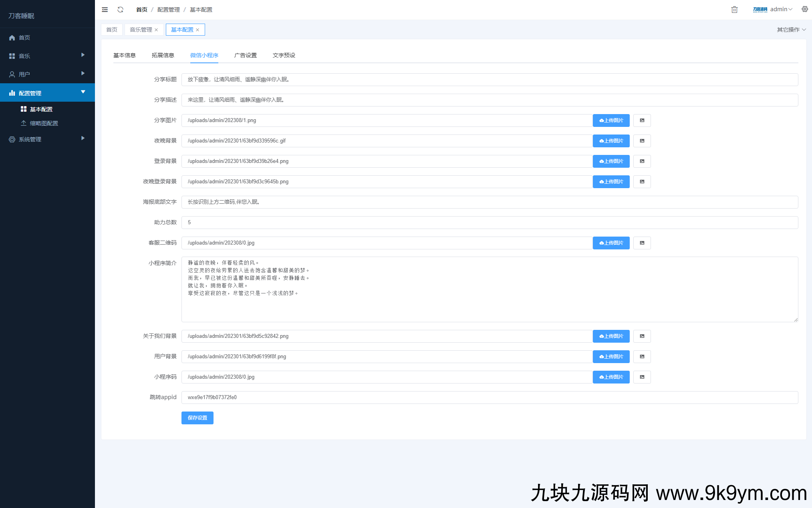This screenshot has width=812, height=508.
Task: Open the 其它操作 dropdown
Action: 791,29
